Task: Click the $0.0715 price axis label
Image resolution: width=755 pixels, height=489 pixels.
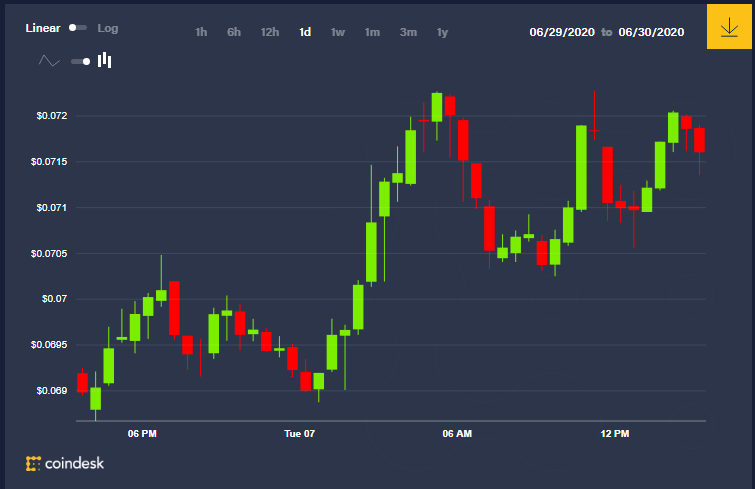Action: tap(49, 162)
